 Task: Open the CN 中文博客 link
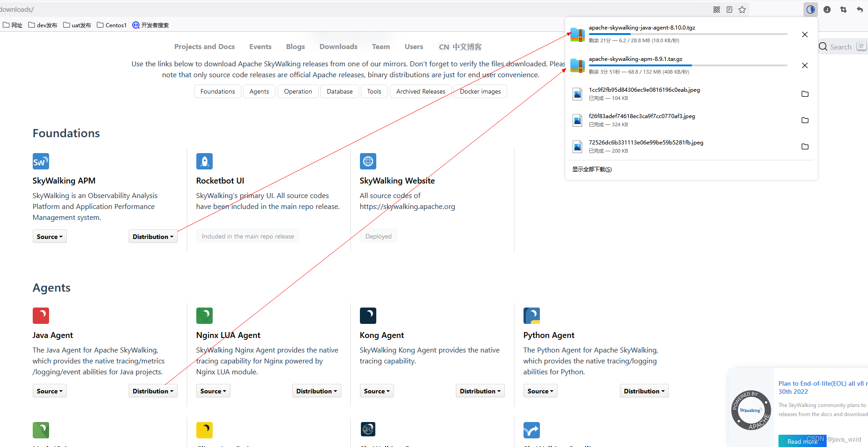pos(460,47)
